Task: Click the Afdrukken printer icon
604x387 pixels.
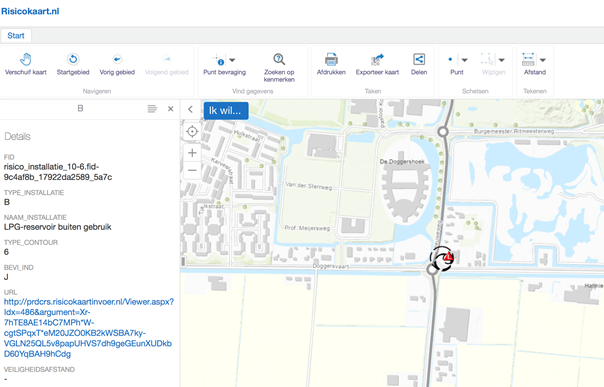Action: [x=331, y=59]
